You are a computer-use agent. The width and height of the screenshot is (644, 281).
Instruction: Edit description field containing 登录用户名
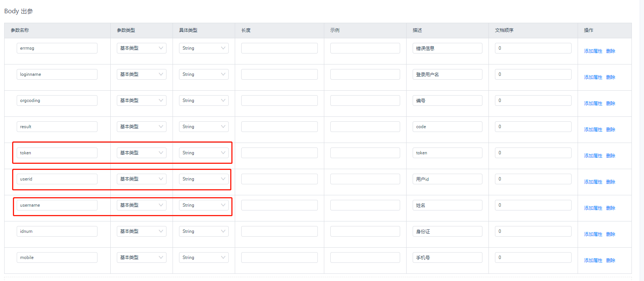pos(448,74)
